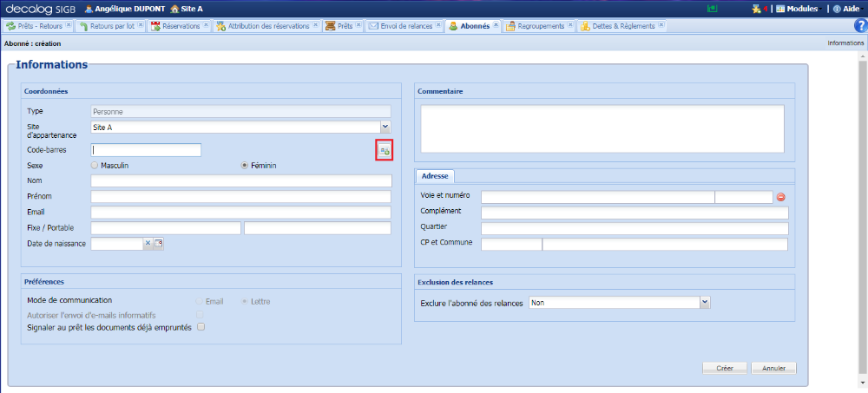Open the Dettes & Règlements tab

(x=620, y=26)
